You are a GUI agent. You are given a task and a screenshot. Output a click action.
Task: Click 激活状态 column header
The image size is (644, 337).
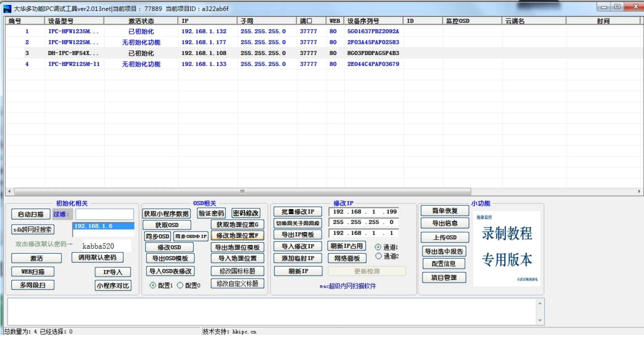tap(141, 21)
